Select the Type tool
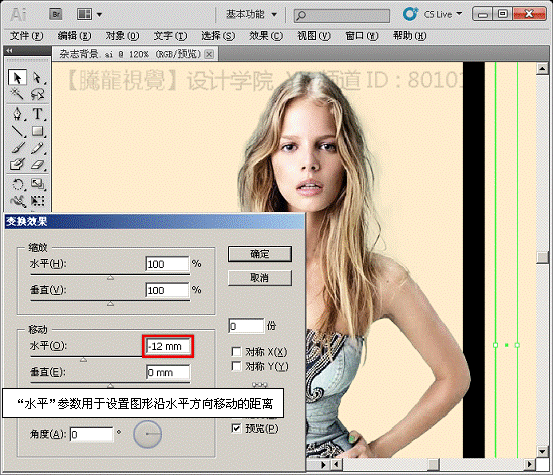The height and width of the screenshot is (475, 553). [37, 114]
